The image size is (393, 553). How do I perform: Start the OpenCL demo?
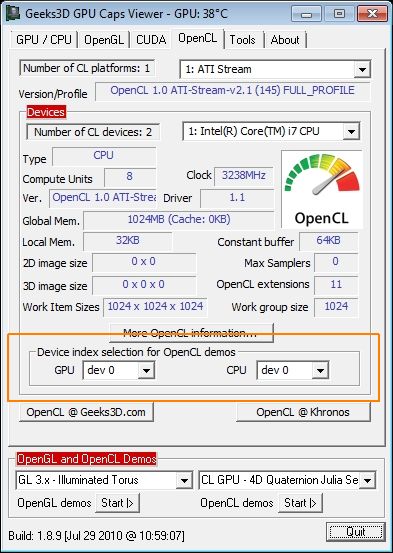[x=300, y=503]
